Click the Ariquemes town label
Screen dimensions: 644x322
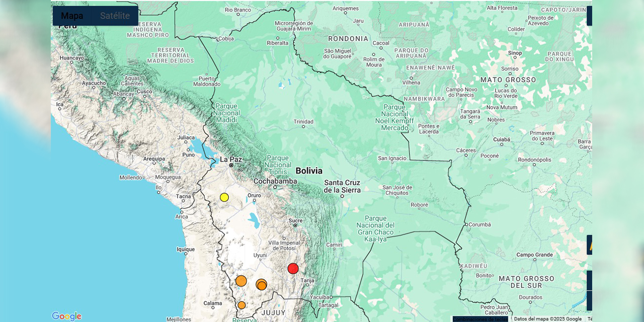(346, 9)
